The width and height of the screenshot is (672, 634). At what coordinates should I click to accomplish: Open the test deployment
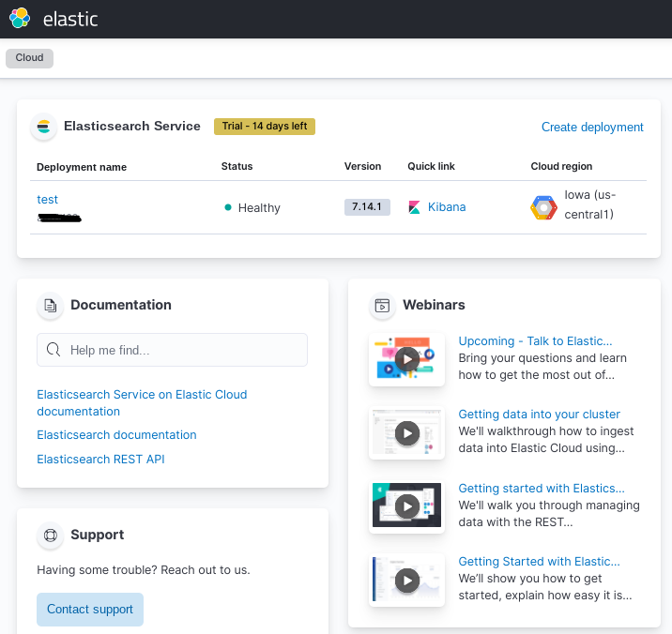click(x=47, y=200)
